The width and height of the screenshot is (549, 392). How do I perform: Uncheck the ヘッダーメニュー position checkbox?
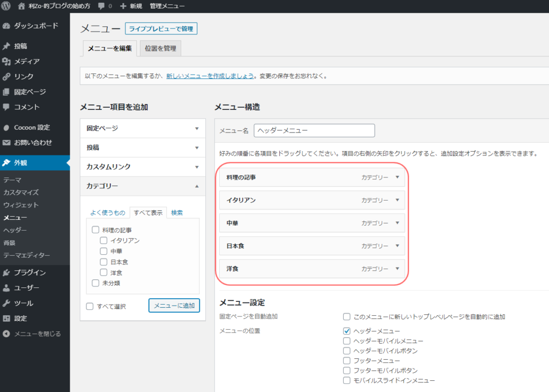(x=346, y=331)
